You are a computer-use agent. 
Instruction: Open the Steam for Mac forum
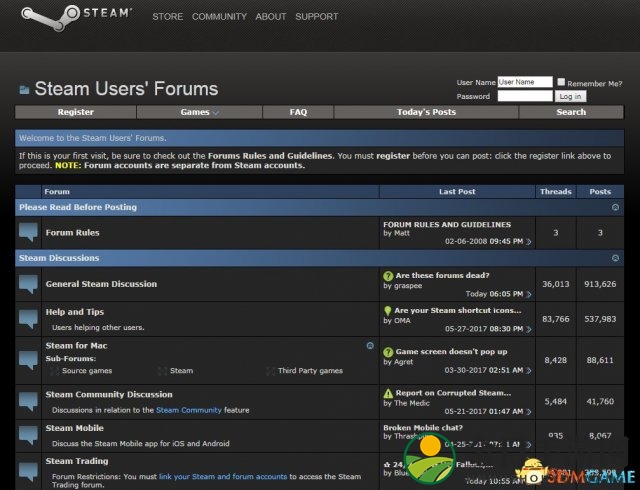point(76,346)
